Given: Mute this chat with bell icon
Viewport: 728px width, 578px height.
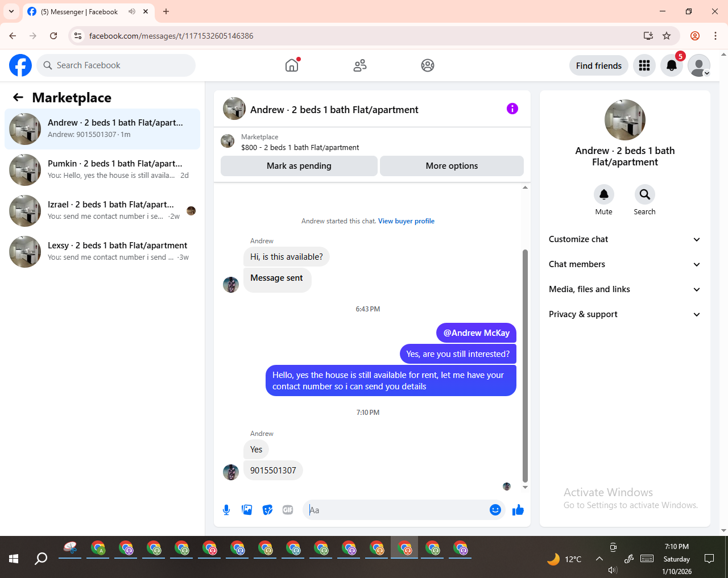Looking at the screenshot, I should click(x=604, y=194).
